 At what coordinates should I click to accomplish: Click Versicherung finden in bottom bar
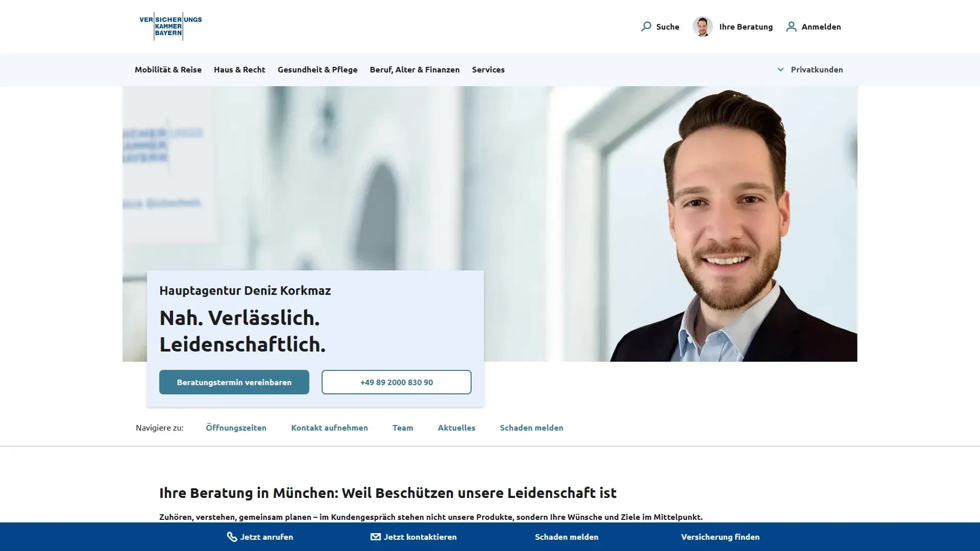tap(720, 537)
